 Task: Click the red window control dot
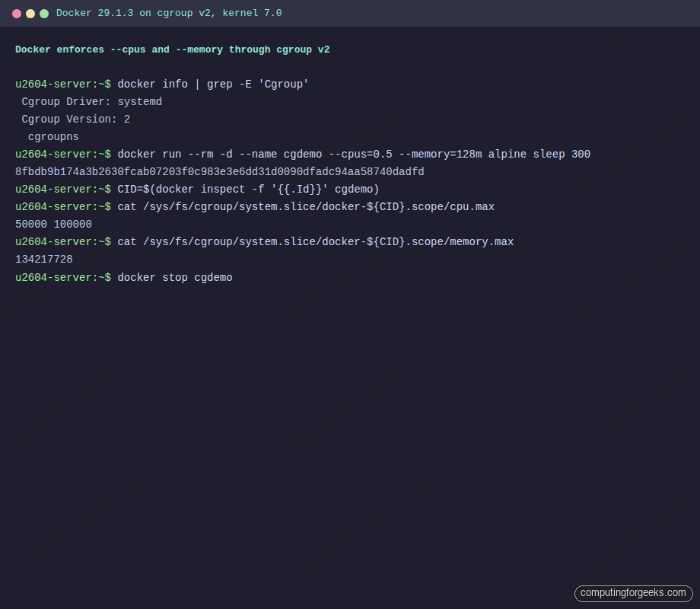pyautogui.click(x=17, y=13)
